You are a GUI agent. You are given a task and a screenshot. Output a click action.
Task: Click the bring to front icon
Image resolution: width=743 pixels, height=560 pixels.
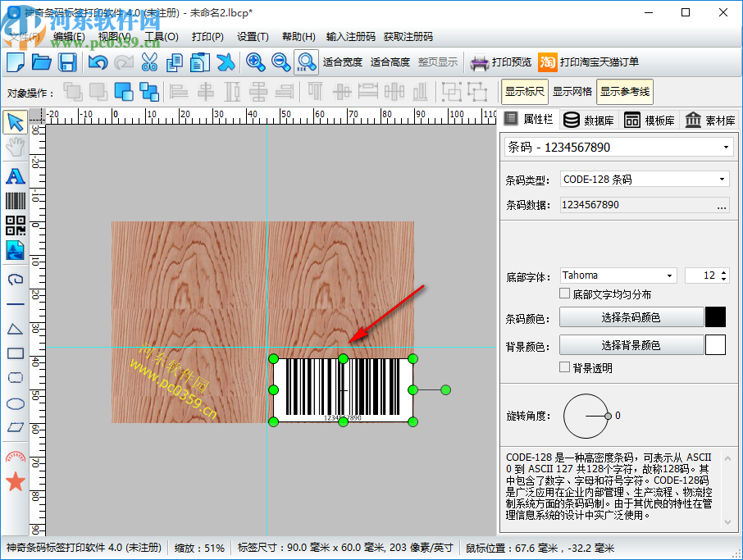124,92
